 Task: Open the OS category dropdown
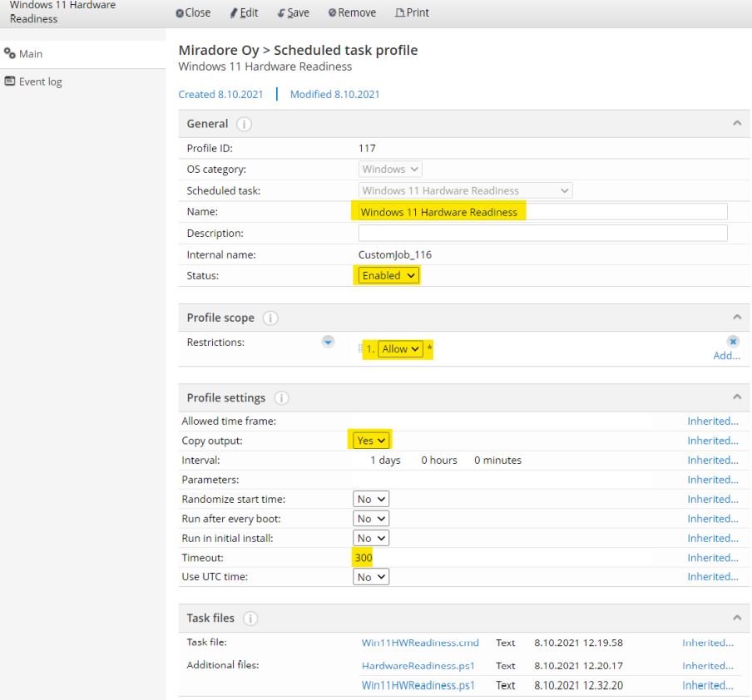390,170
